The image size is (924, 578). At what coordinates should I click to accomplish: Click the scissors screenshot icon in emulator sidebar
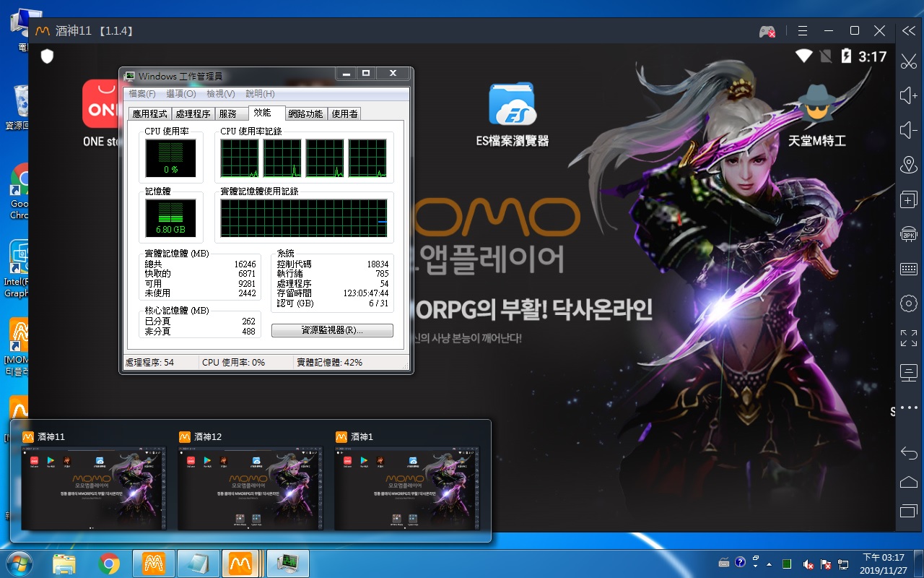908,62
